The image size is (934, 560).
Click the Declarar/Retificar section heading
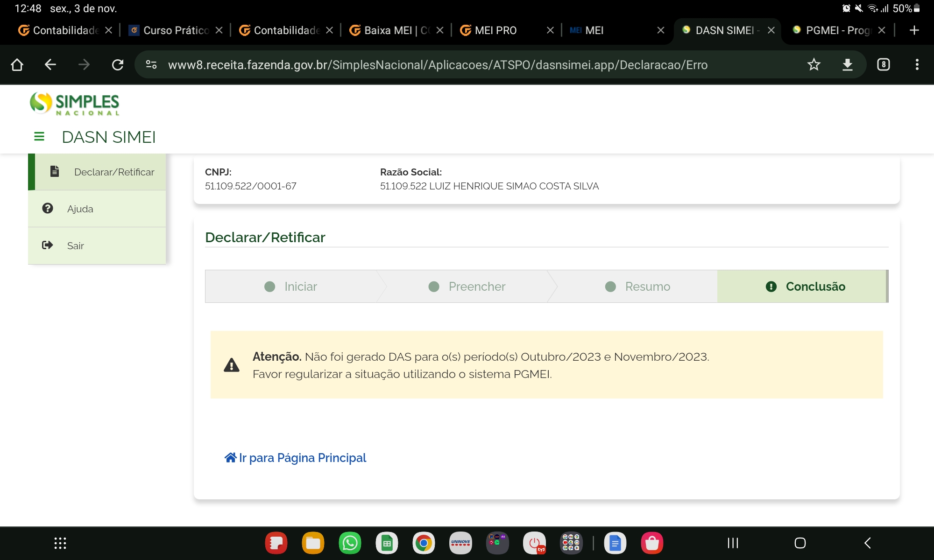coord(265,238)
